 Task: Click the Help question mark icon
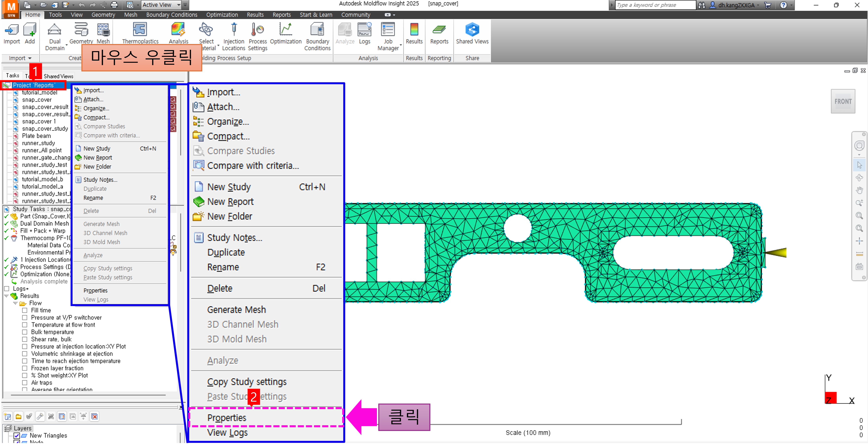[783, 5]
